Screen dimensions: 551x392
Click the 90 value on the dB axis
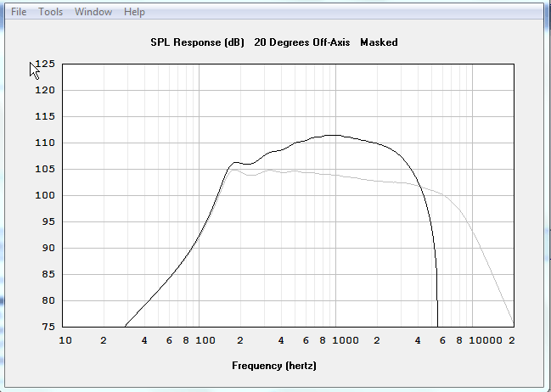pyautogui.click(x=48, y=249)
